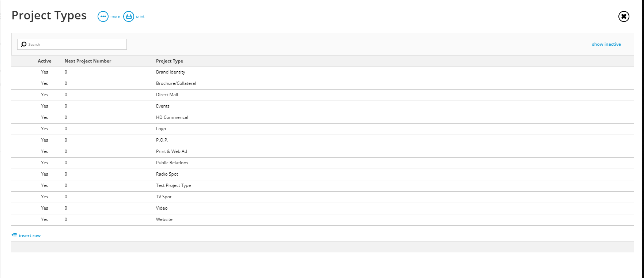Screen dimensions: 644x278
Task: Select the Brand Identity row
Action: click(323, 72)
